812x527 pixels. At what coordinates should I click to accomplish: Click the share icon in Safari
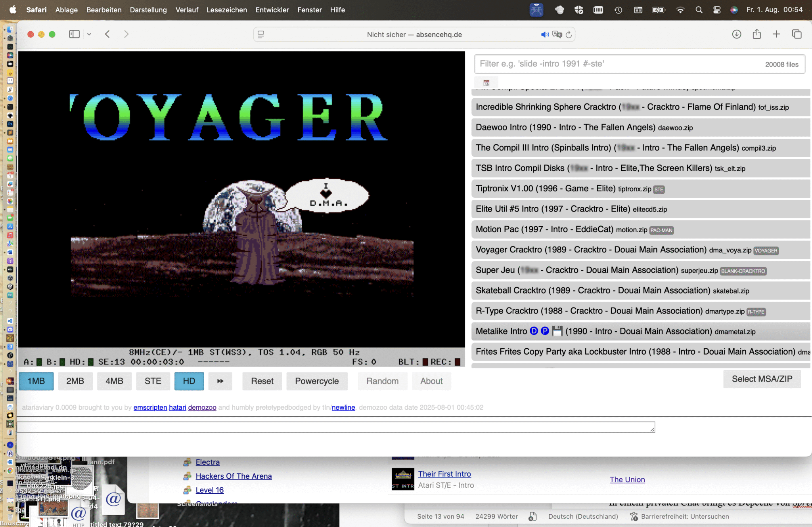point(756,34)
